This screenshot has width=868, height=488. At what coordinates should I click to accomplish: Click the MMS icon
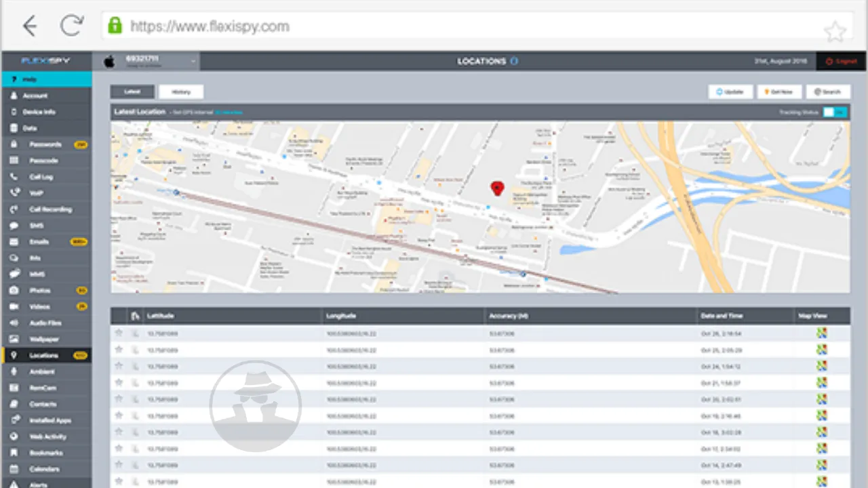coord(14,274)
